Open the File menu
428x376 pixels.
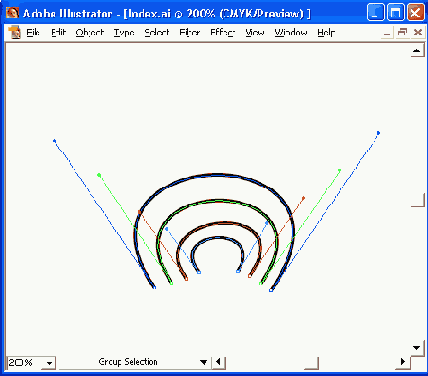pyautogui.click(x=33, y=33)
